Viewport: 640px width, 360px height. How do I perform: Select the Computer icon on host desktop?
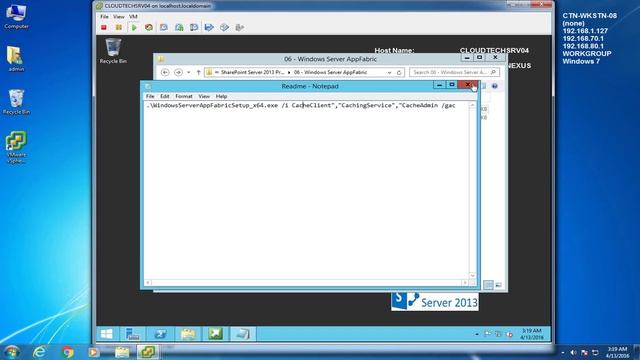point(16,16)
